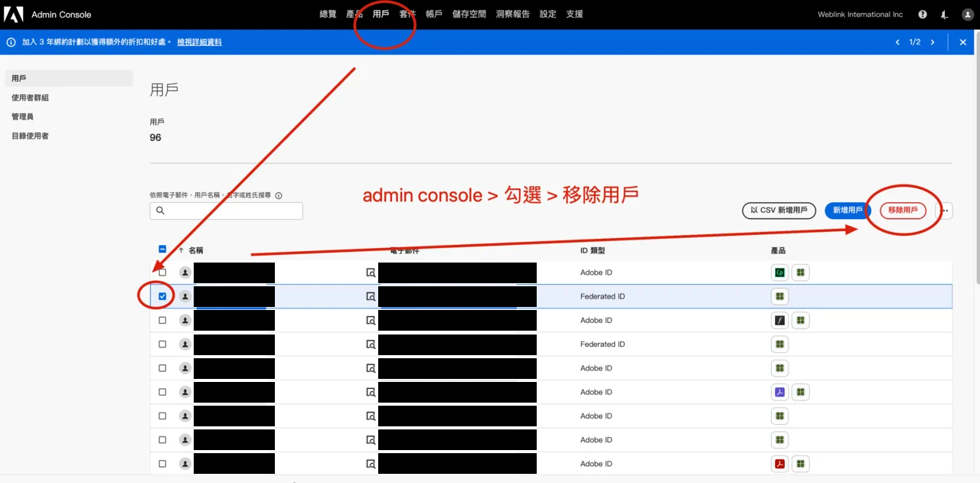Viewport: 980px width, 483px height.
Task: Check the box for the black f icon row
Action: pos(162,320)
